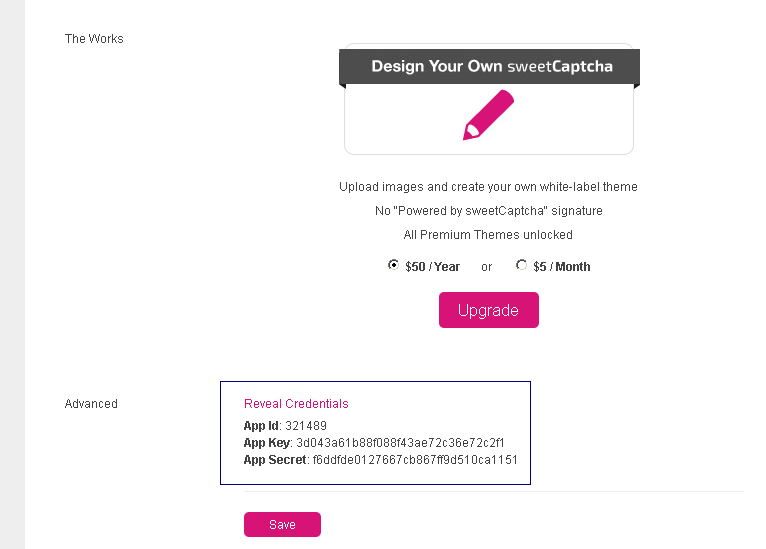This screenshot has height=549, width=766.
Task: Click the Upload images white-label theme text
Action: [488, 187]
